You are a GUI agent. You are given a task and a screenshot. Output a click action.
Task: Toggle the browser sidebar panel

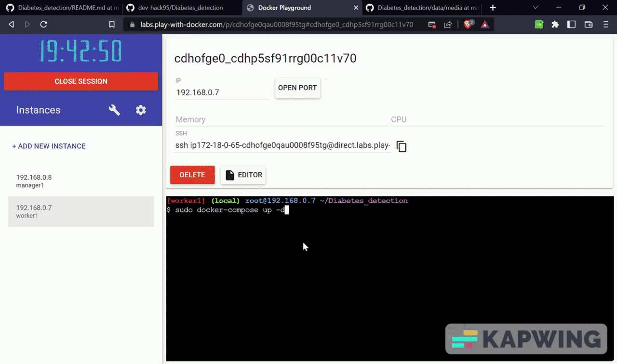point(571,25)
